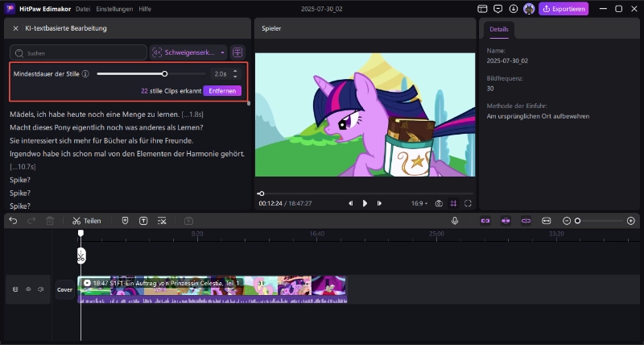The height and width of the screenshot is (345, 644).
Task: Click the trash delete icon in timeline toolbar
Action: pyautogui.click(x=50, y=221)
